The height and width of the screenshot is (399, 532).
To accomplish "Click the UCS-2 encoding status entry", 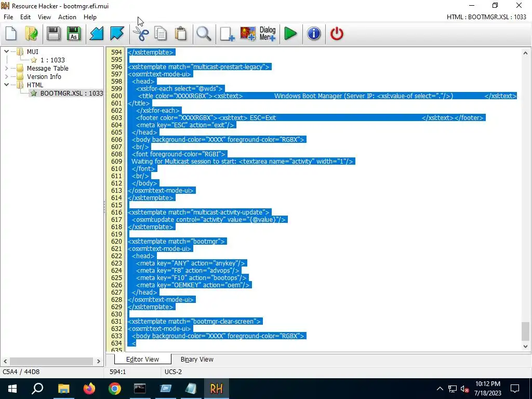I will [173, 372].
